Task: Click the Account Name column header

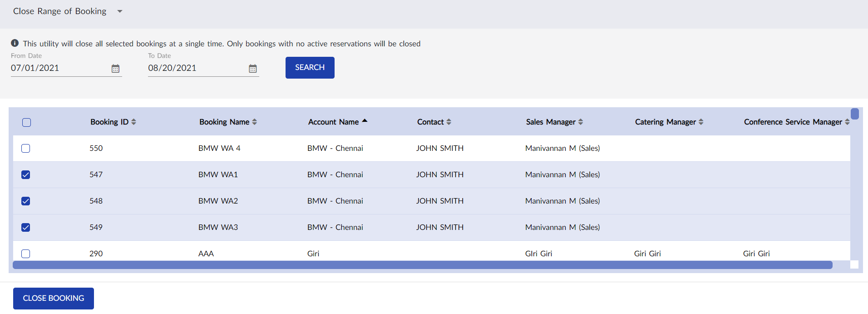Action: tap(334, 122)
